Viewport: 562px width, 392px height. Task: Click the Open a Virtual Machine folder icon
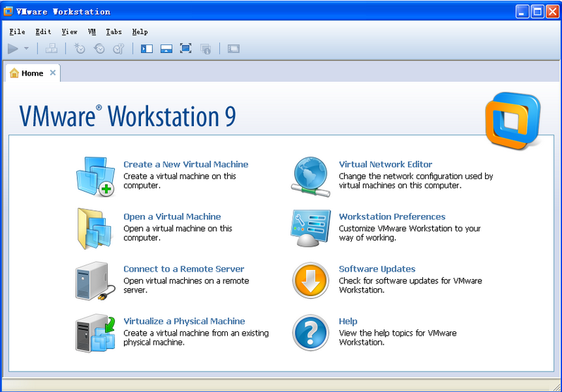(94, 228)
